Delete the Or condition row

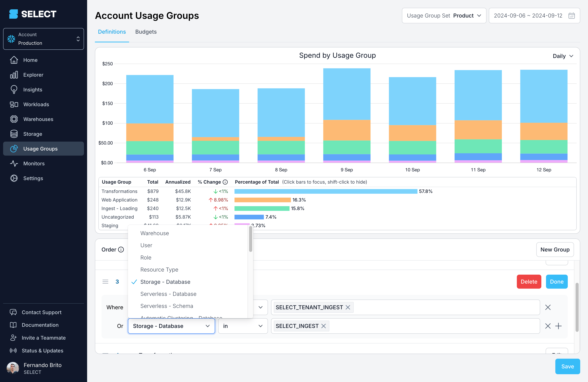pos(548,326)
